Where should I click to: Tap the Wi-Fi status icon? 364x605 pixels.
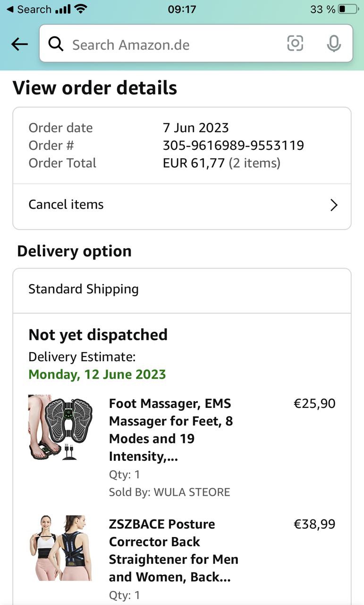pos(81,9)
